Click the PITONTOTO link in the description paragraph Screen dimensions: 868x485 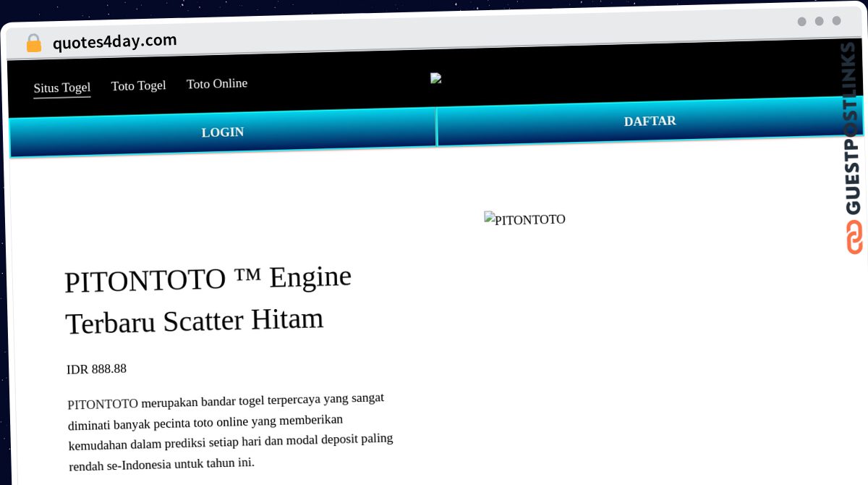(103, 404)
